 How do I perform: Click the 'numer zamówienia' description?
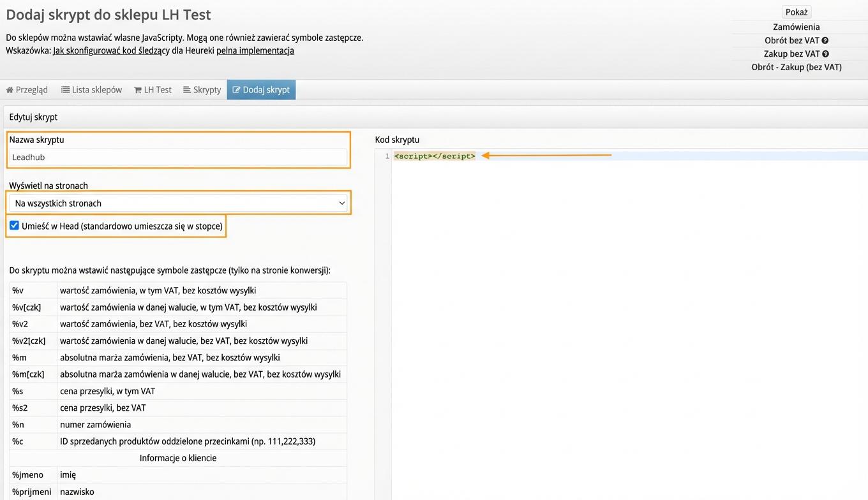(95, 425)
